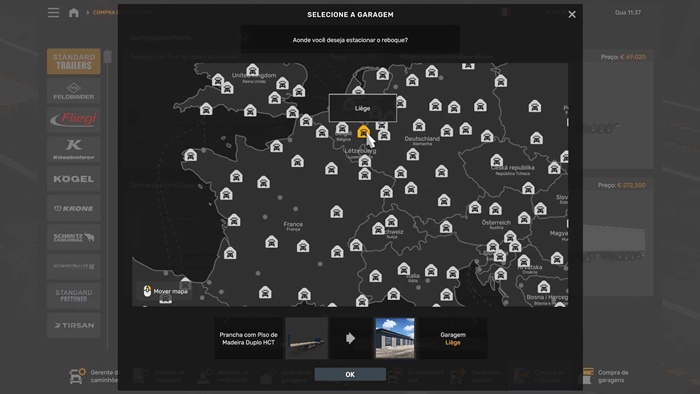Choose the garage above Deutschland label

(x=419, y=125)
